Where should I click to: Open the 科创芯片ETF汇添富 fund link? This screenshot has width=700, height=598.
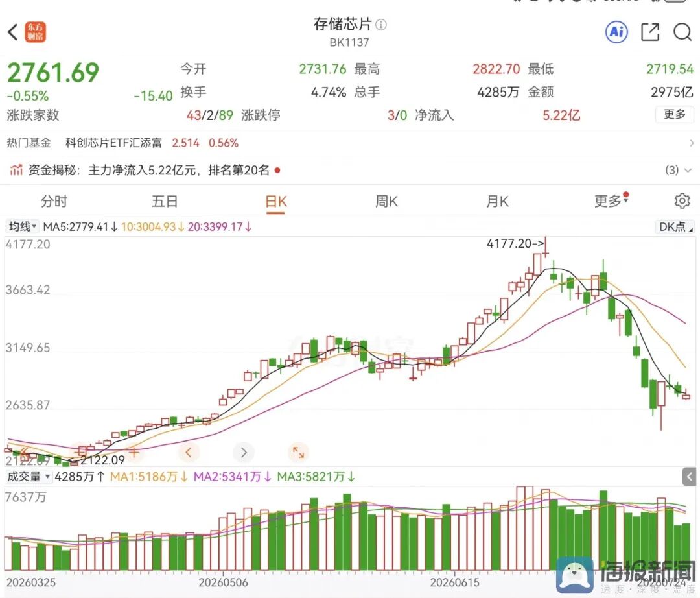click(x=113, y=143)
